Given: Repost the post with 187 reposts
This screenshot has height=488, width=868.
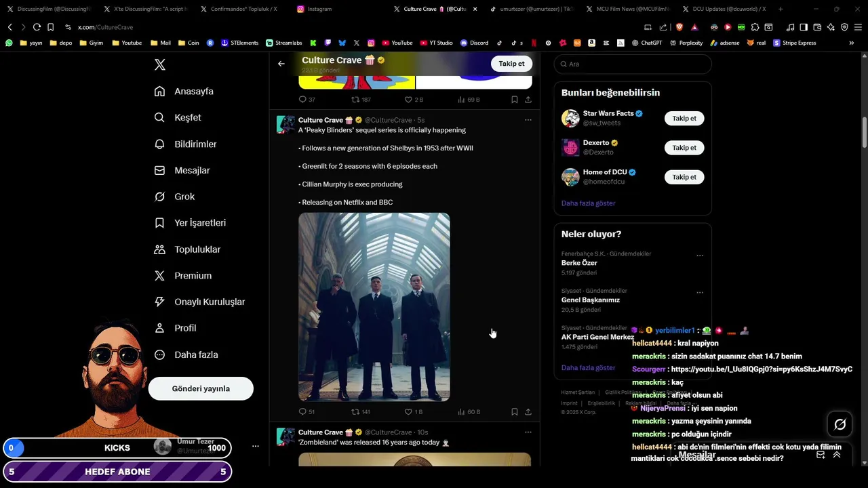Looking at the screenshot, I should pyautogui.click(x=360, y=100).
